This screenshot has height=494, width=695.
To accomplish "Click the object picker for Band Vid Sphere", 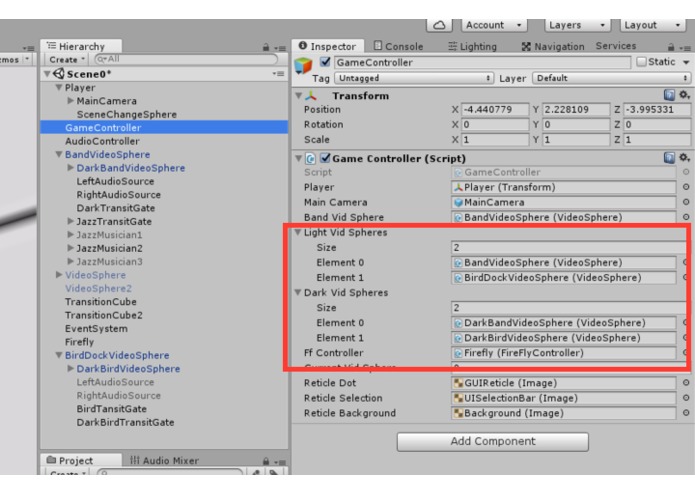I will click(686, 217).
